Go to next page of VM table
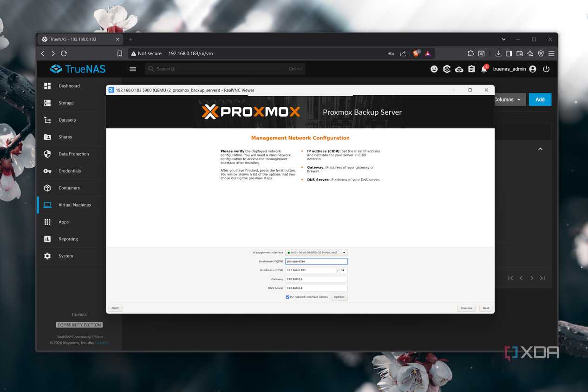This screenshot has height=392, width=588. click(x=532, y=278)
